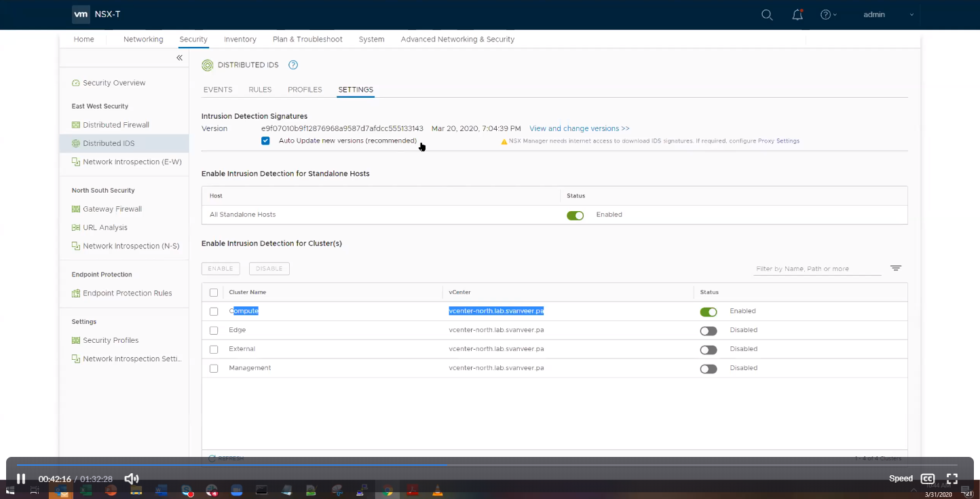Open the Networking top menu
The image size is (980, 499).
click(x=143, y=39)
